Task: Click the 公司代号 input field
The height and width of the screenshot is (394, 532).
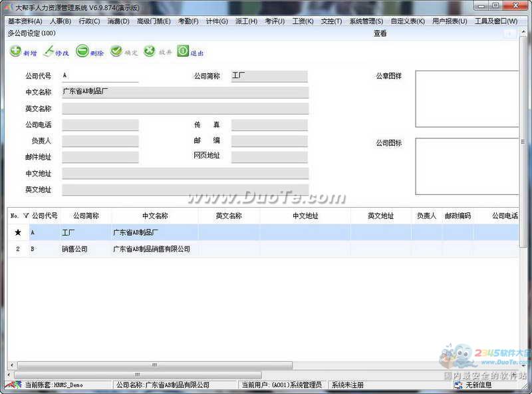Action: pos(100,76)
